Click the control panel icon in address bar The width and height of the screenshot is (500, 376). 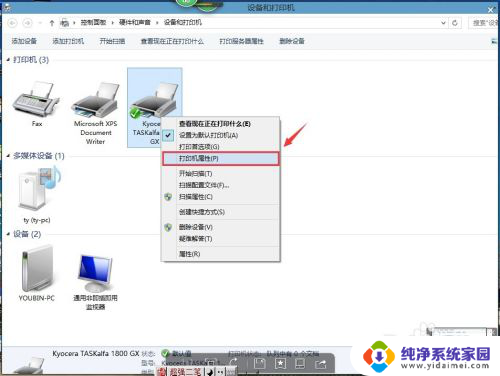64,23
